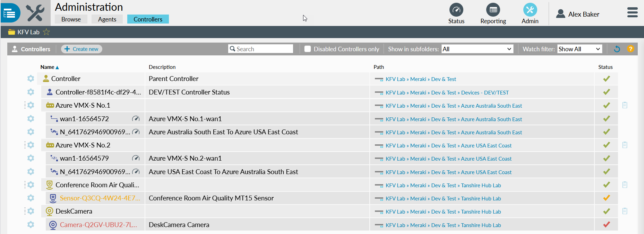
Task: Click the Administration tools icon
Action: pos(35,13)
